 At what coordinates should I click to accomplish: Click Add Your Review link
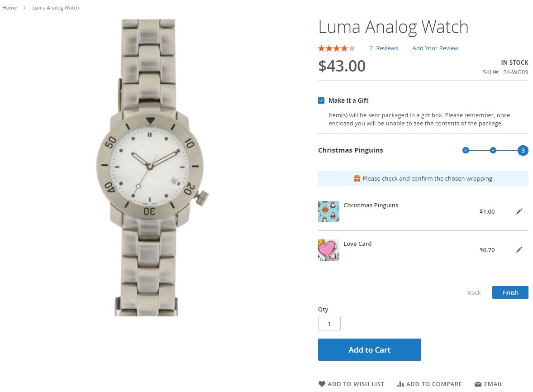coord(435,48)
